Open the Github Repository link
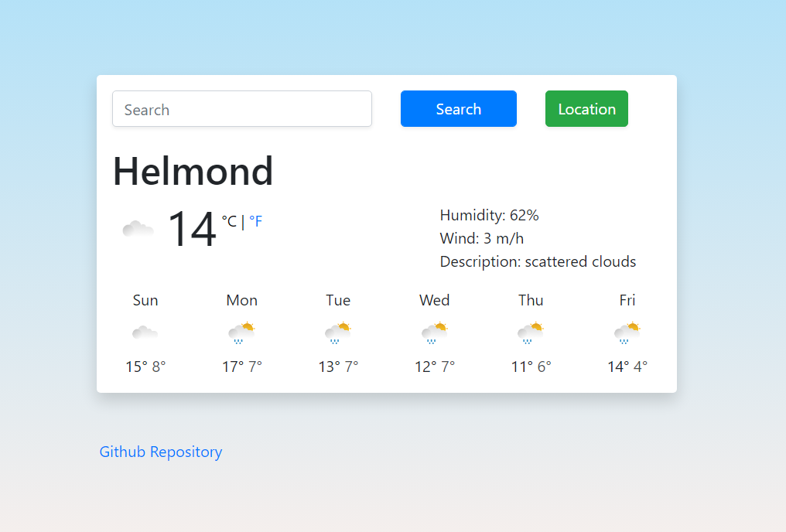Image resolution: width=786 pixels, height=532 pixels. point(160,452)
